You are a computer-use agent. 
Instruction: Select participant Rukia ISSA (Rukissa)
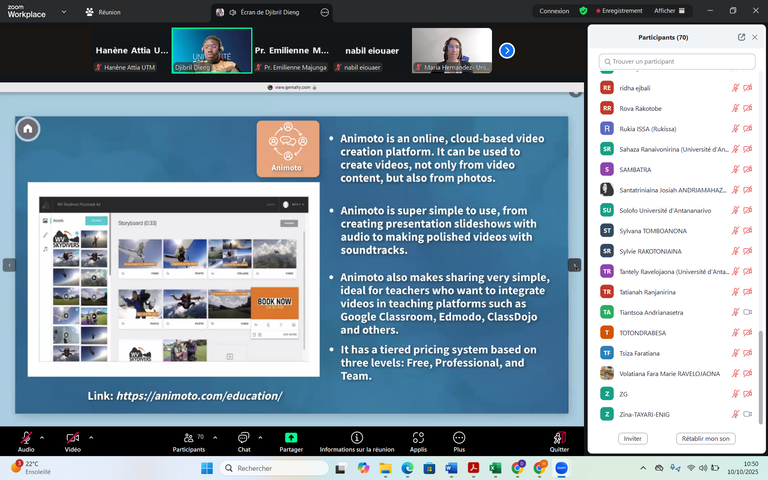point(676,129)
